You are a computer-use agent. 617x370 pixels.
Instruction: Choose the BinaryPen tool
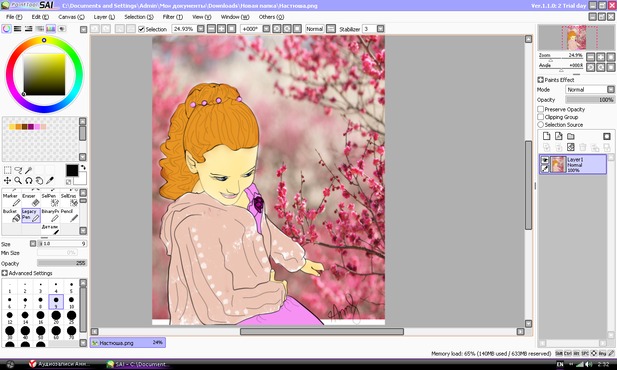click(x=50, y=215)
